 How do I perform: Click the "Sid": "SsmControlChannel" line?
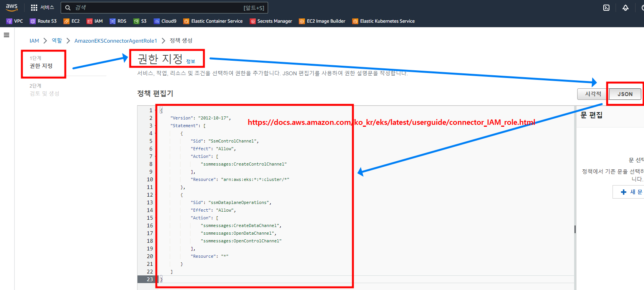[225, 141]
